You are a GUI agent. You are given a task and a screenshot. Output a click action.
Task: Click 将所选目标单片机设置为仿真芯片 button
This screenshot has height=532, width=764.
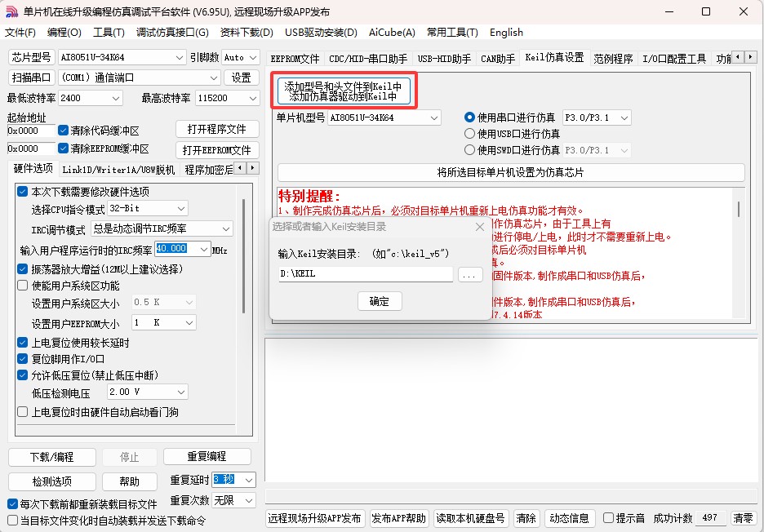pos(511,172)
